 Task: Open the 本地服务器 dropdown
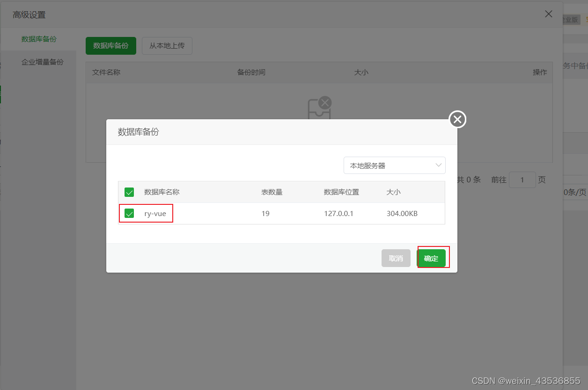click(395, 166)
